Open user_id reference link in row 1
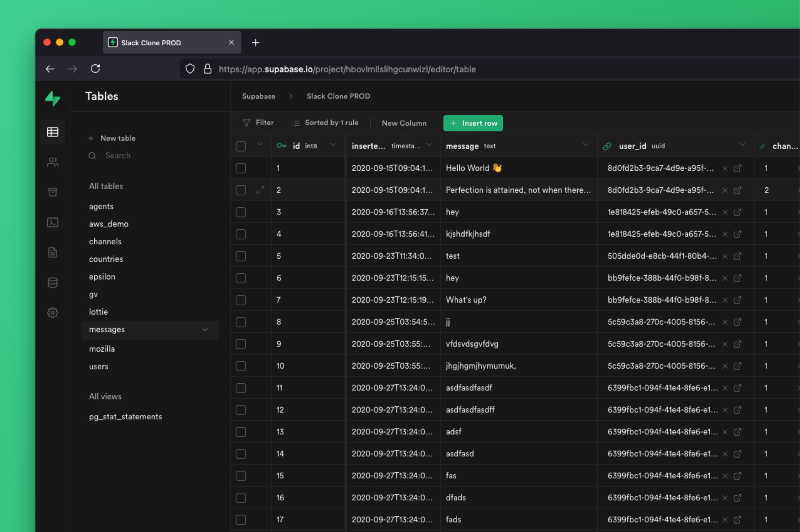Viewport: 800px width, 532px height. click(x=738, y=168)
